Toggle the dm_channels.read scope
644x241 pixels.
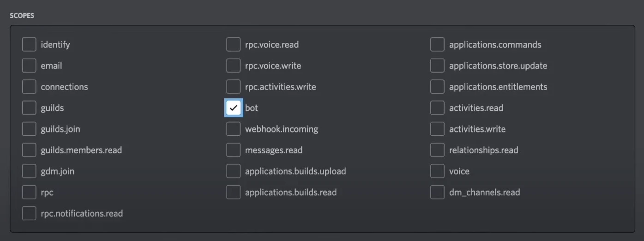pos(437,192)
